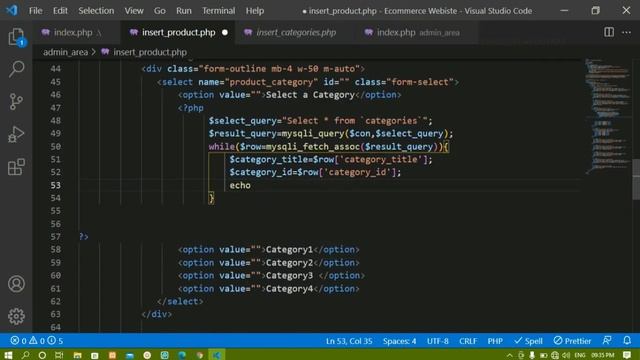Click the unsaved dot on insert_product.php tab
The width and height of the screenshot is (640, 360).
point(224,33)
